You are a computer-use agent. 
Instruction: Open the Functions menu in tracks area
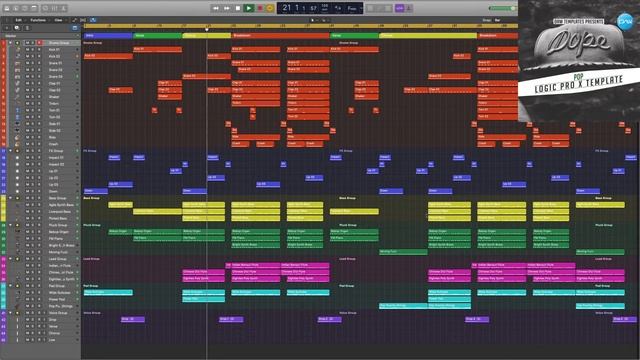coord(38,20)
